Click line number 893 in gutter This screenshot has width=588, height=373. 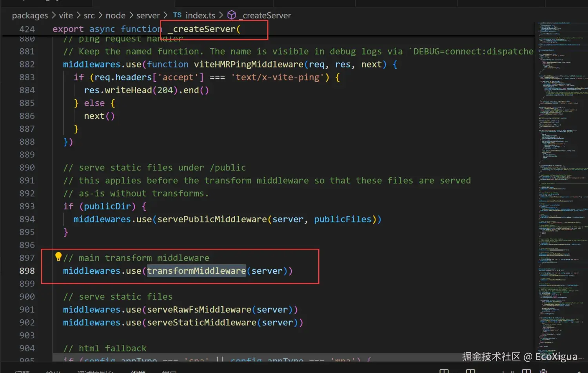pyautogui.click(x=27, y=206)
